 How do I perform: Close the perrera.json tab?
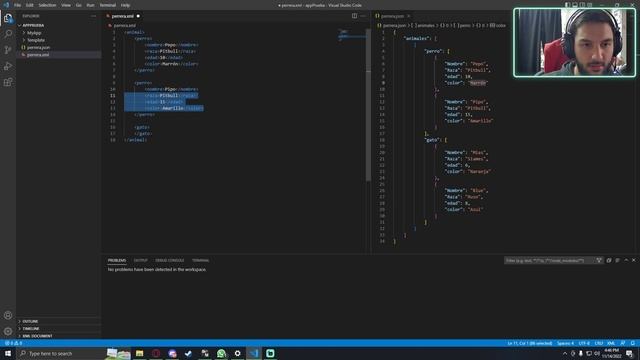(408, 16)
